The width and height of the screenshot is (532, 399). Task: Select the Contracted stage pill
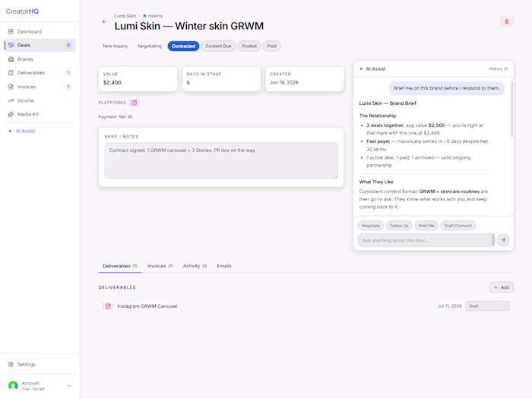coord(184,46)
